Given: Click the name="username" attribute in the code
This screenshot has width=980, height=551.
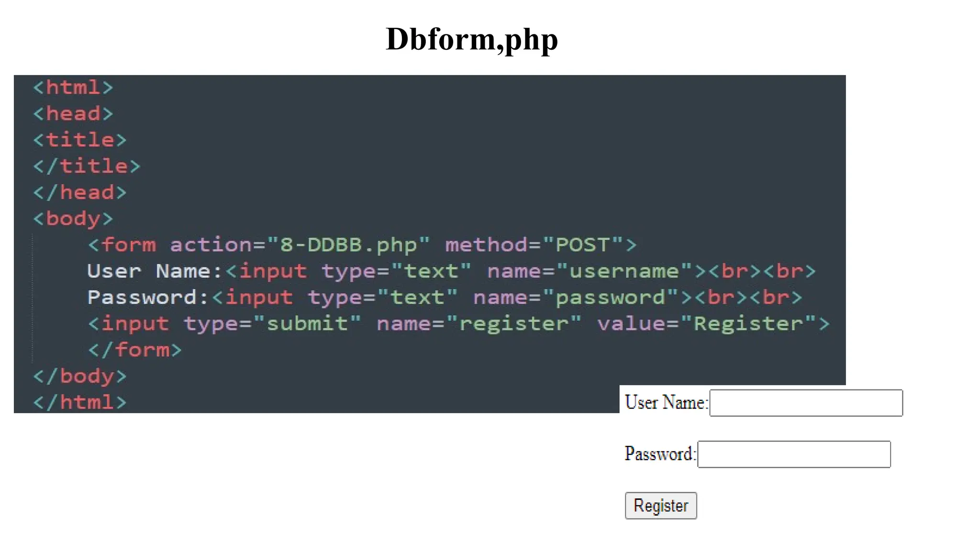Looking at the screenshot, I should 590,271.
